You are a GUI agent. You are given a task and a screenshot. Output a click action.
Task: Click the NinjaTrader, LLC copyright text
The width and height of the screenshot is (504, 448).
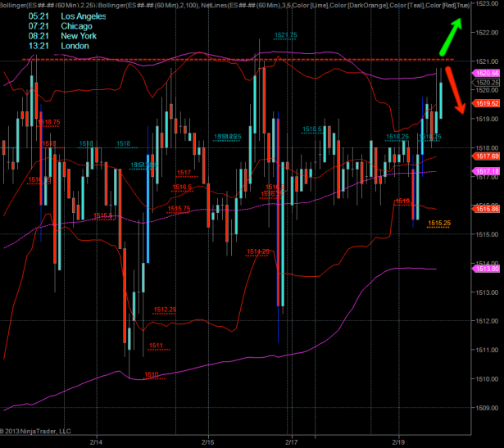(x=37, y=431)
